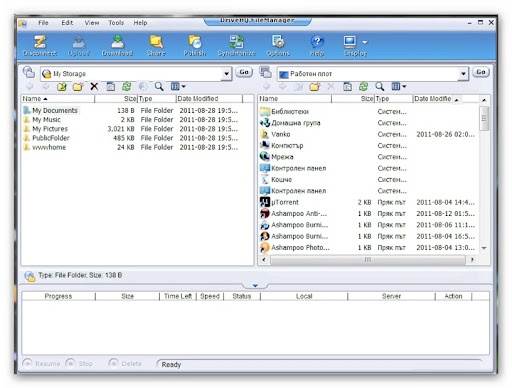The height and width of the screenshot is (388, 512).
Task: Go up one folder in remote pane
Action: point(62,87)
